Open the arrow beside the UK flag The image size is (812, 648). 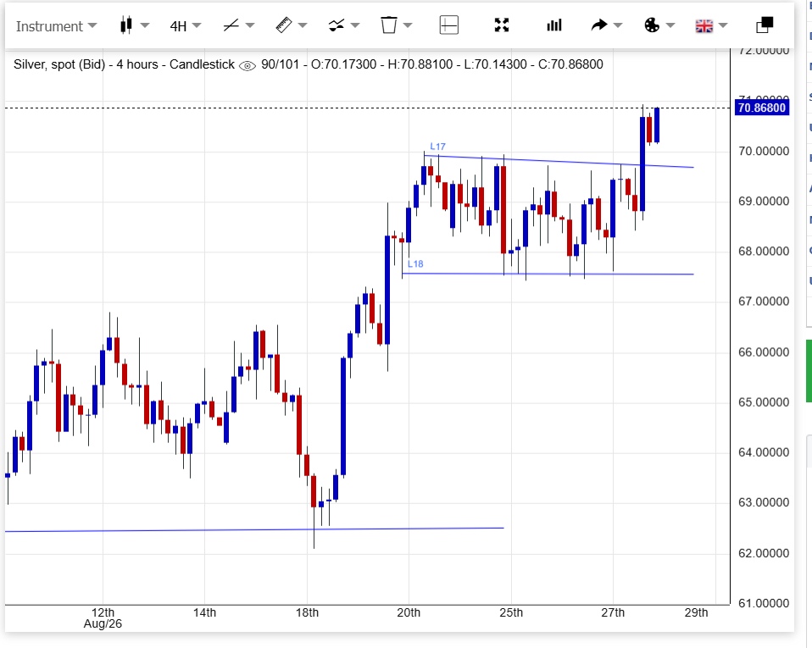[x=724, y=25]
